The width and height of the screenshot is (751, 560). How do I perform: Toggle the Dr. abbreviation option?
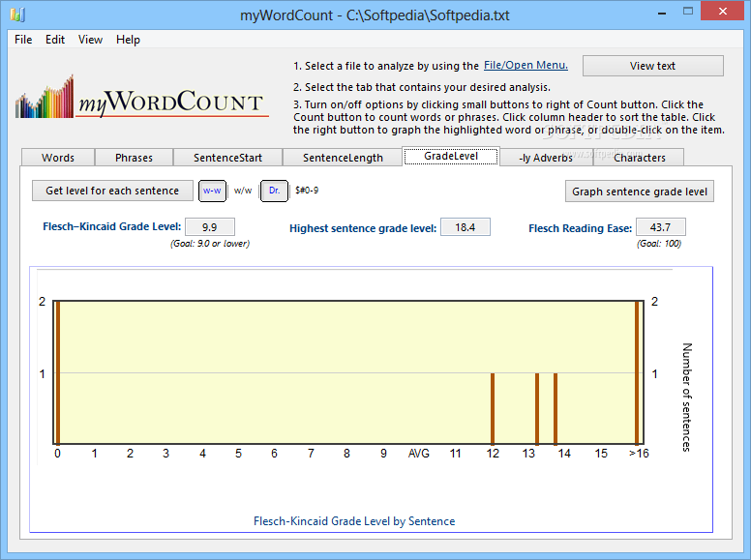point(275,191)
